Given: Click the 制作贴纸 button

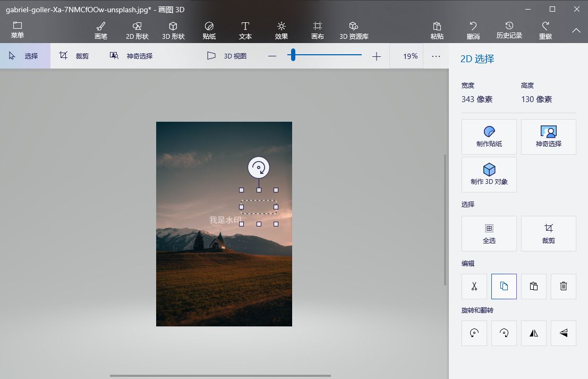Looking at the screenshot, I should (489, 137).
